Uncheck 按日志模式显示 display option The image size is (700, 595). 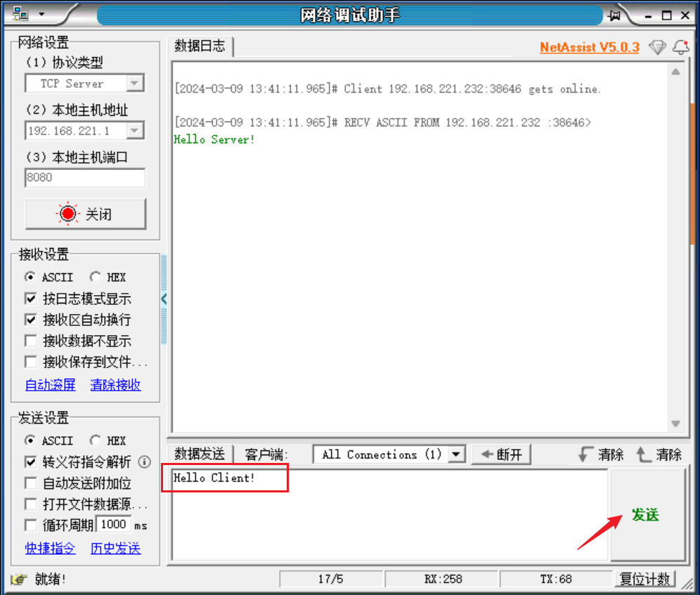(30, 299)
